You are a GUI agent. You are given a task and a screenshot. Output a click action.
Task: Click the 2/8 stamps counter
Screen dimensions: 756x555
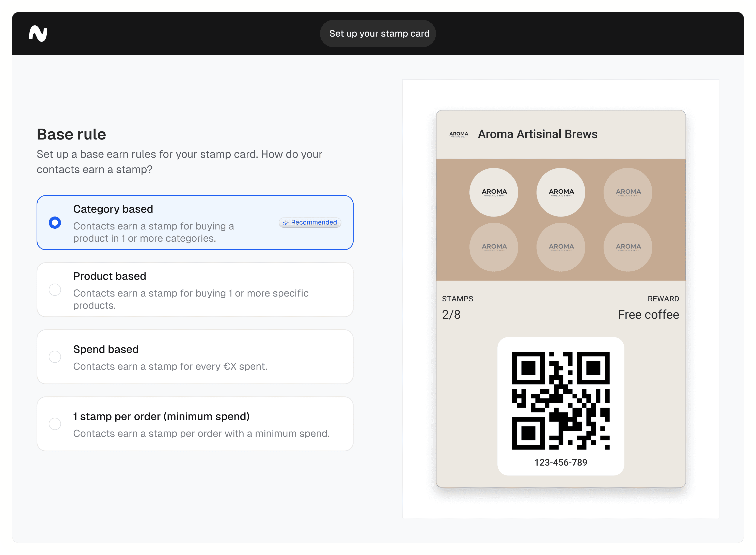pos(451,314)
